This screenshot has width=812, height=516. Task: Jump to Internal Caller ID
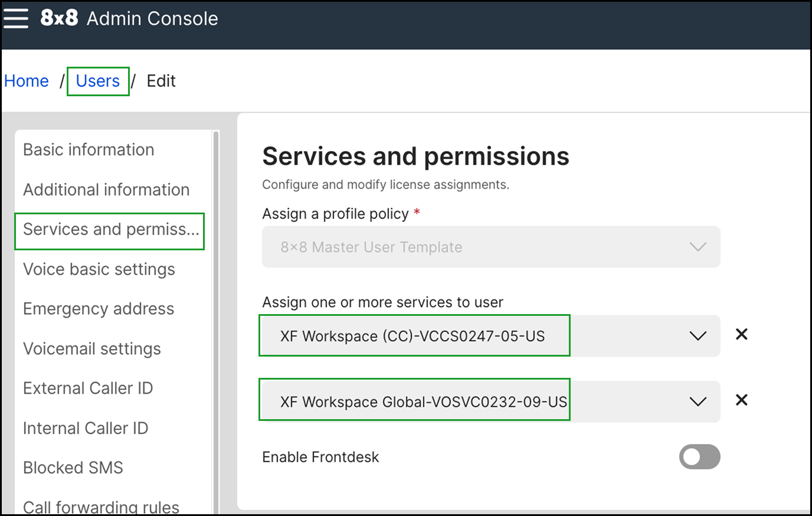coord(86,428)
